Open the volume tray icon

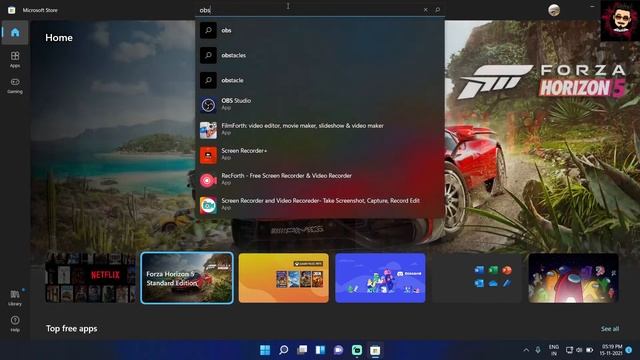click(x=579, y=350)
